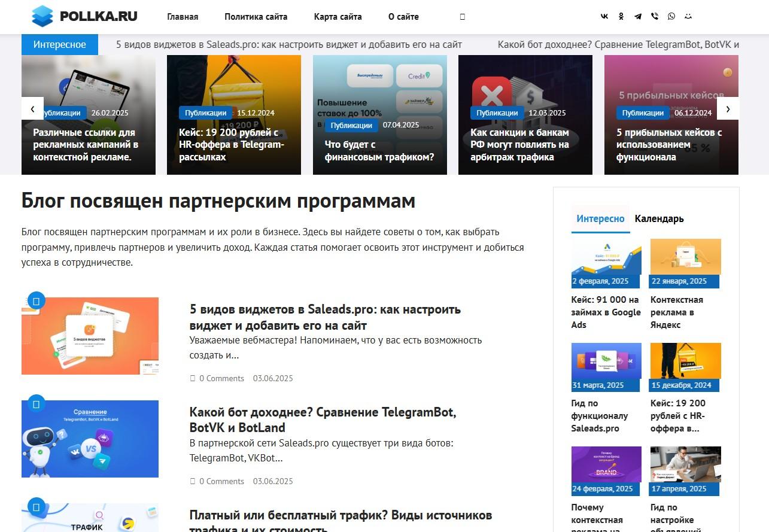Click Публикации tag dated 06.12.2024

[643, 113]
